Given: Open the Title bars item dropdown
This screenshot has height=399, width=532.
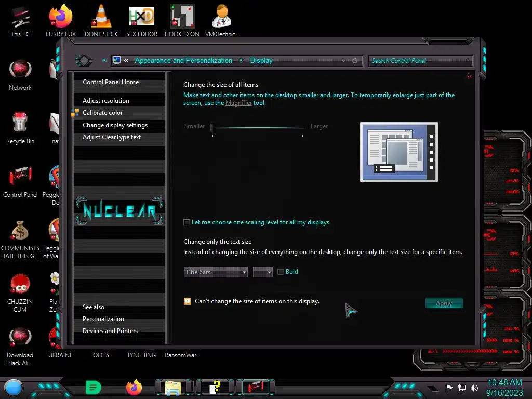Looking at the screenshot, I should (x=216, y=272).
